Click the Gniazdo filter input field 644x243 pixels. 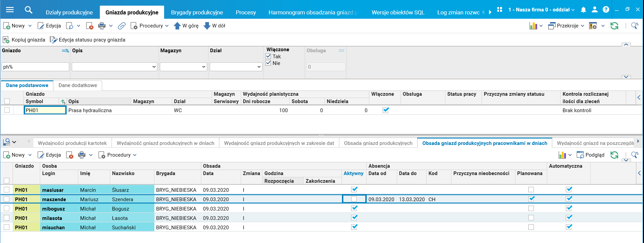35,67
